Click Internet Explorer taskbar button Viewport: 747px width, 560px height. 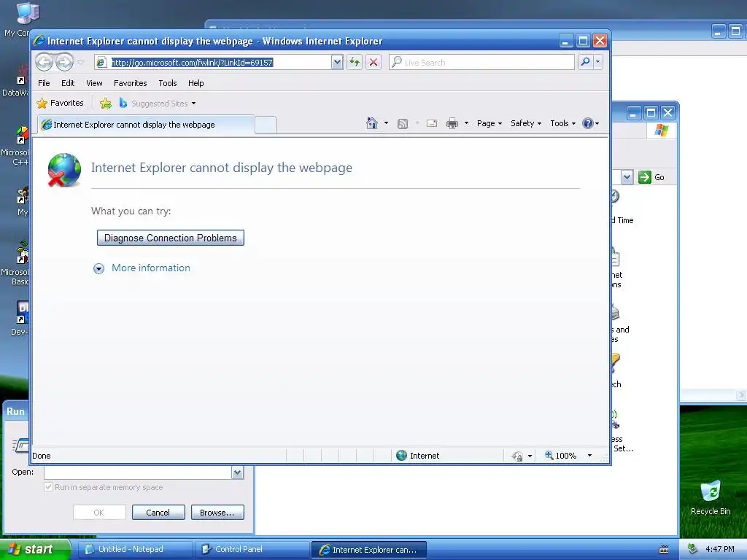coord(368,550)
